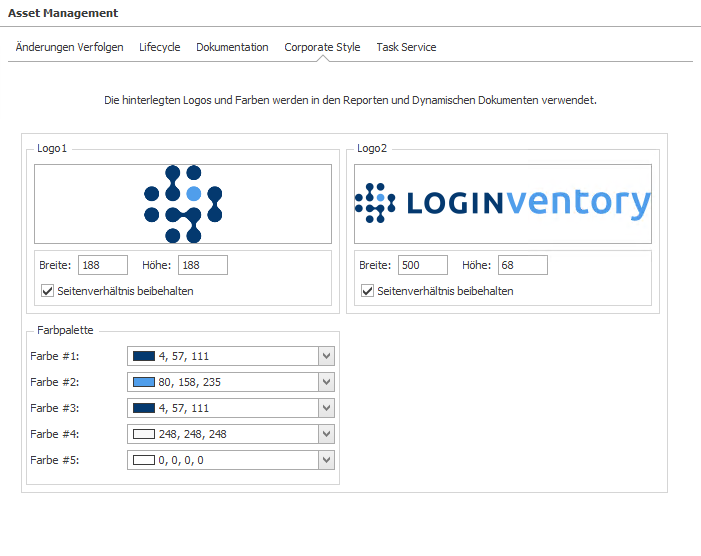701x556 pixels.
Task: Click the Logo1 Höhe input field
Action: pyautogui.click(x=203, y=265)
